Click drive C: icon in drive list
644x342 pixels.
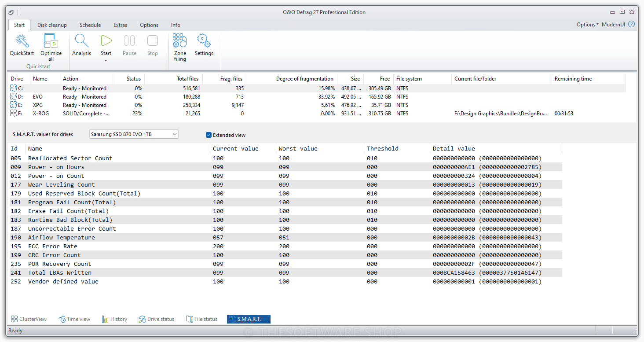(14, 88)
